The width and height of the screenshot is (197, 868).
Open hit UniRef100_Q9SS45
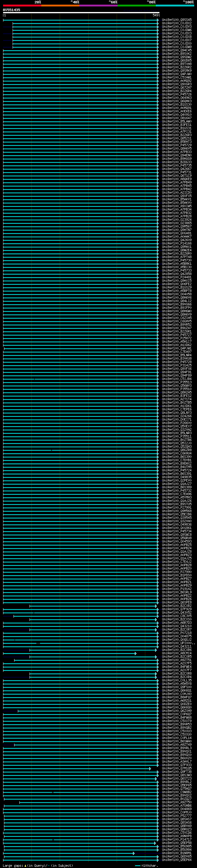click(177, 20)
